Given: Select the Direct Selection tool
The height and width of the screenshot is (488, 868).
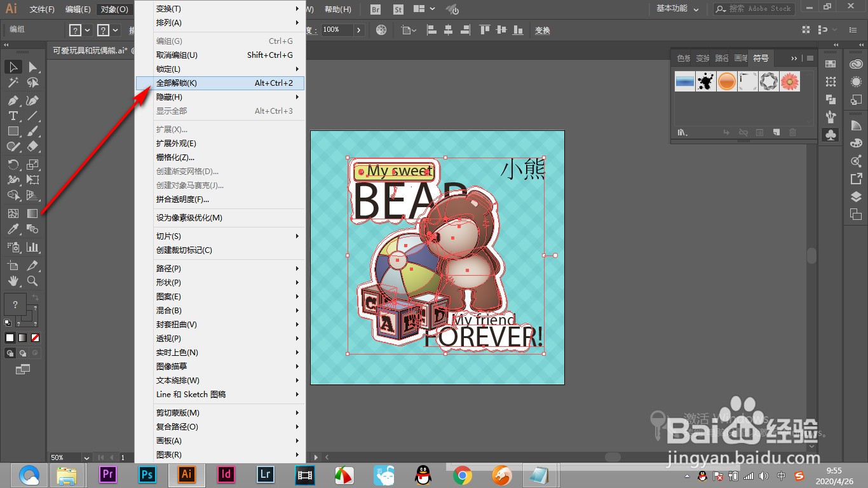Looking at the screenshot, I should click(x=32, y=67).
